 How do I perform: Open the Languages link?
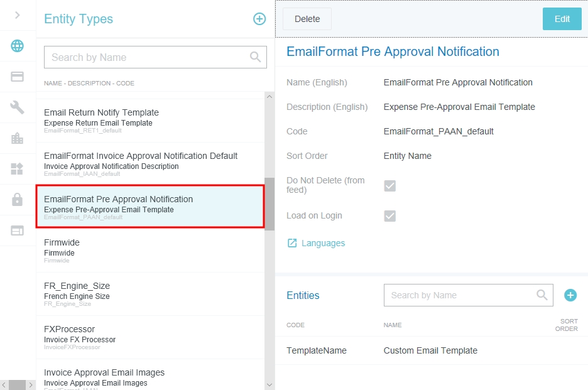pyautogui.click(x=323, y=243)
